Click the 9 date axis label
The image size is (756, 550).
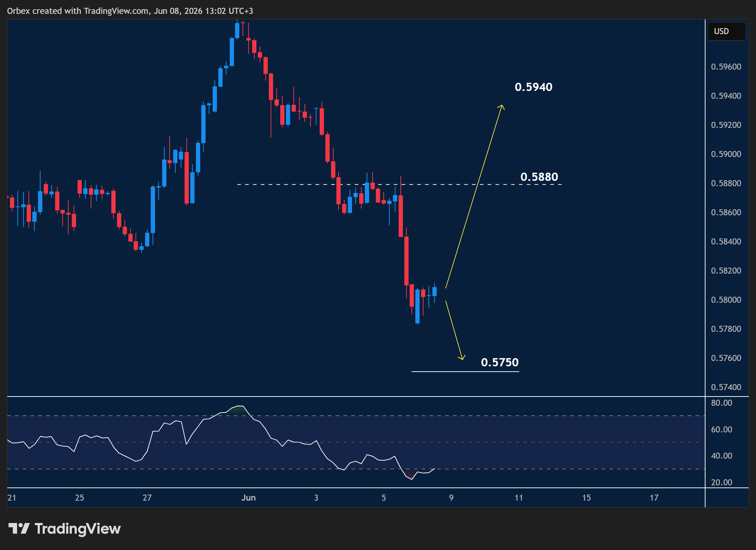(451, 498)
